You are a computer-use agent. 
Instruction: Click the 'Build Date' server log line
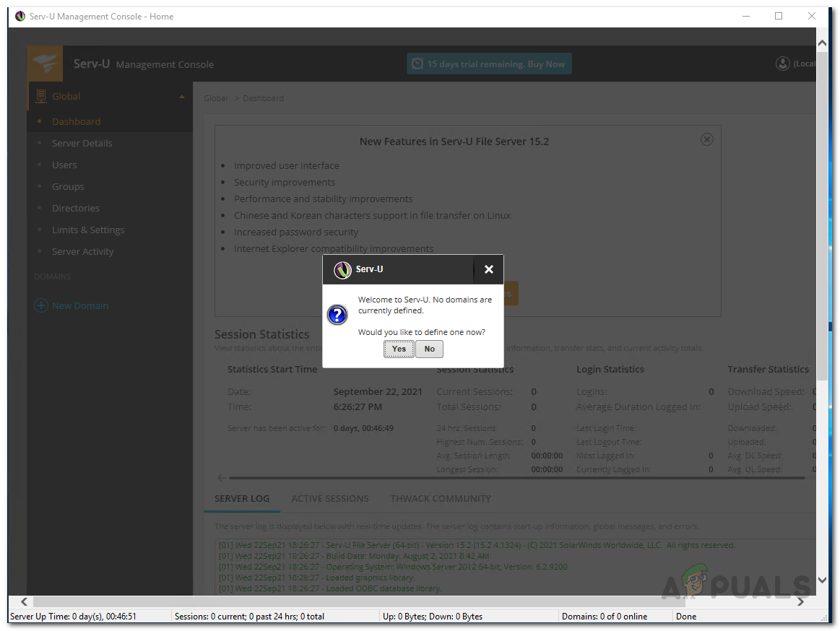[354, 556]
